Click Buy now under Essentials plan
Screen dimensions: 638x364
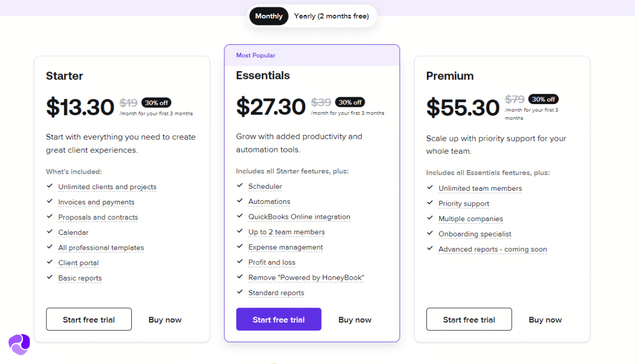click(x=355, y=320)
